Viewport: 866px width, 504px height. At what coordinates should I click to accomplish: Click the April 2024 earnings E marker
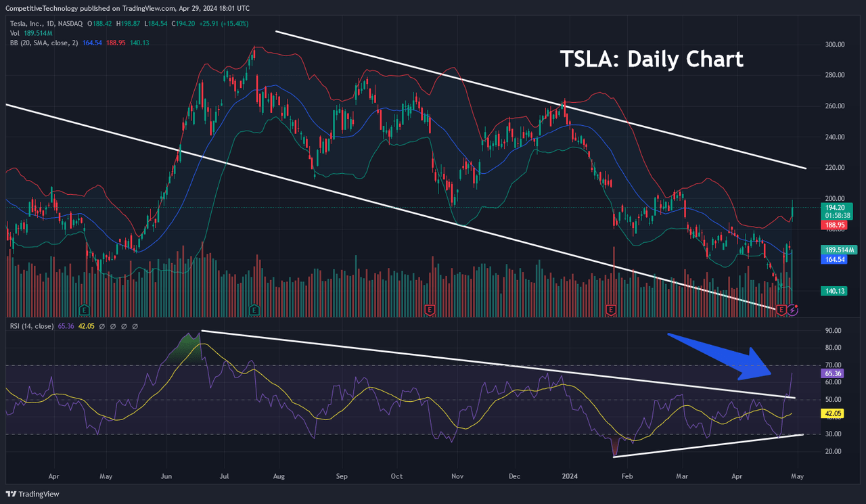[783, 310]
